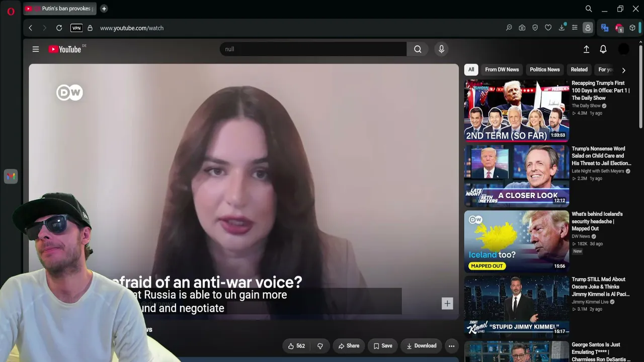Image resolution: width=644 pixels, height=362 pixels.
Task: Open YouTube notifications bell
Action: [603, 49]
